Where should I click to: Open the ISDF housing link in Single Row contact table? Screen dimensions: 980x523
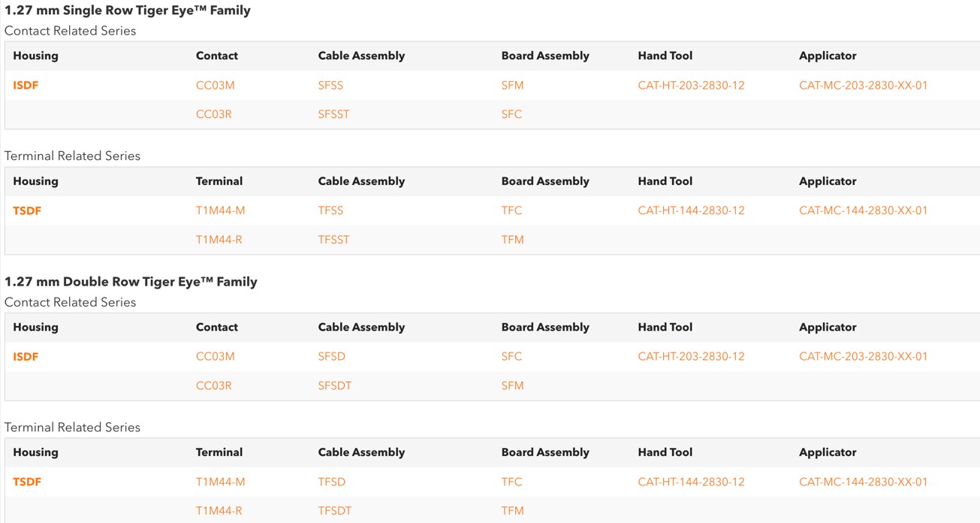[26, 86]
